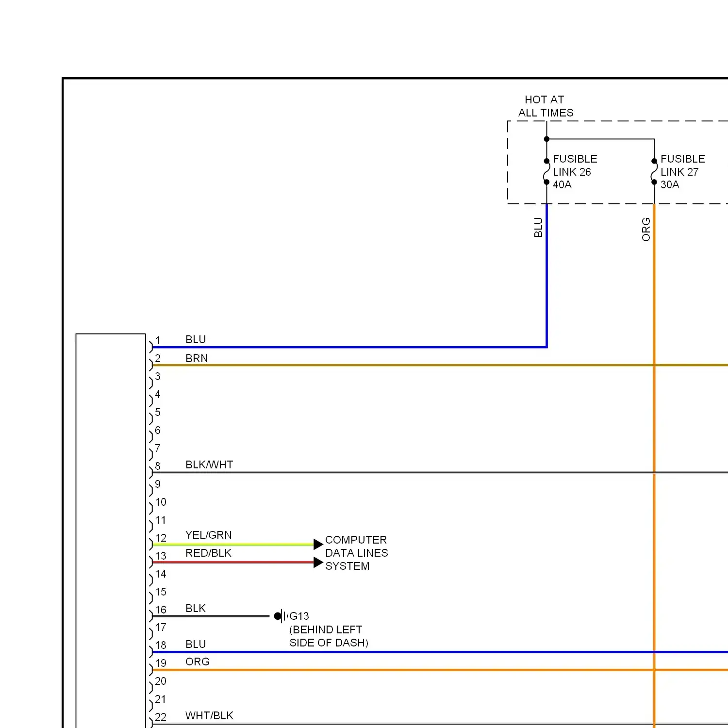Click pin 2 BRN wire label
728x728 pixels.
coord(197,358)
